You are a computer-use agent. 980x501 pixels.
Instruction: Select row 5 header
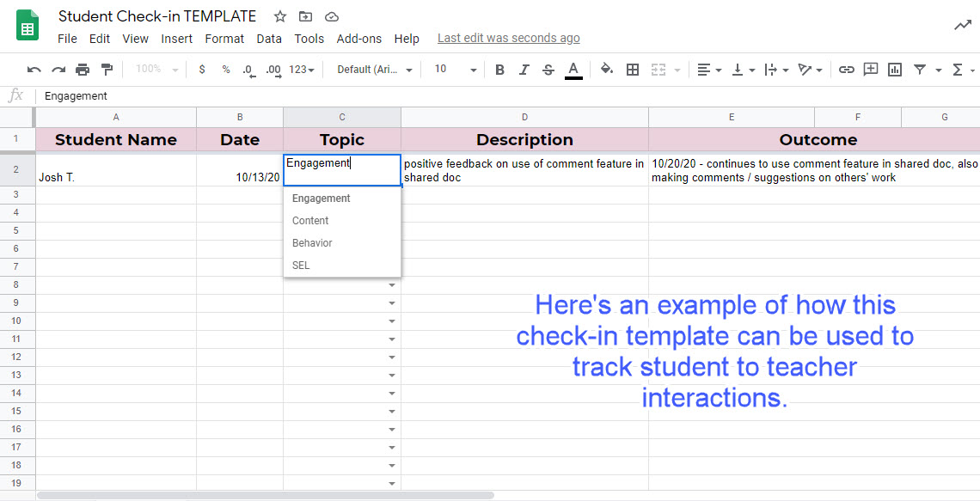click(17, 230)
